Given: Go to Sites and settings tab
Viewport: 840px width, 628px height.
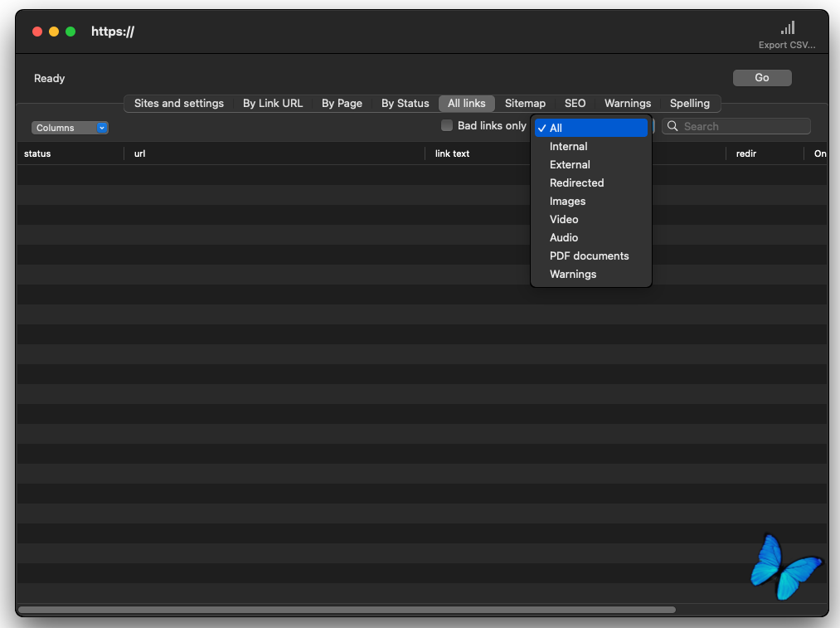Looking at the screenshot, I should 179,104.
